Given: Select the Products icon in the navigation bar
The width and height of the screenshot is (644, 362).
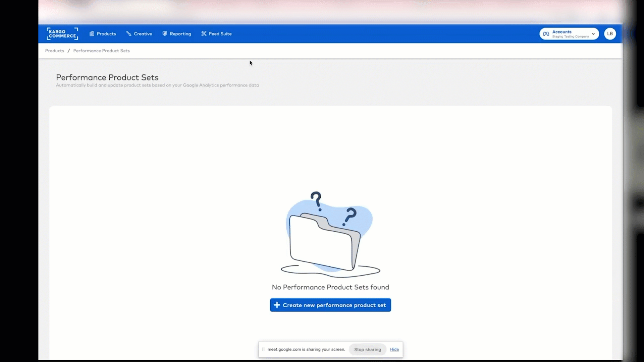Looking at the screenshot, I should pos(91,34).
